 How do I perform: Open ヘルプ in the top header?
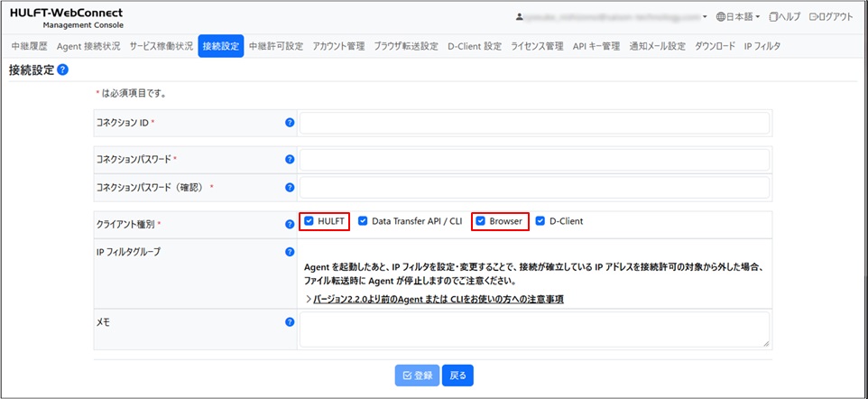pos(785,16)
